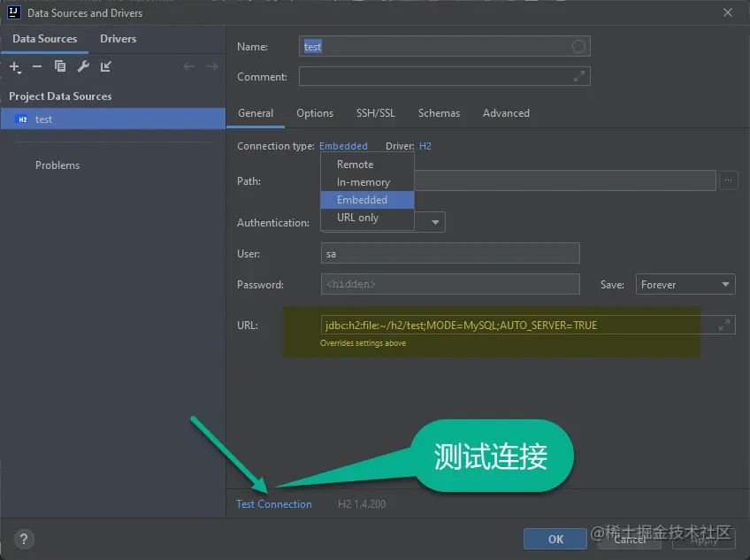The height and width of the screenshot is (560, 750).
Task: Select the test H2 data source
Action: click(x=113, y=119)
